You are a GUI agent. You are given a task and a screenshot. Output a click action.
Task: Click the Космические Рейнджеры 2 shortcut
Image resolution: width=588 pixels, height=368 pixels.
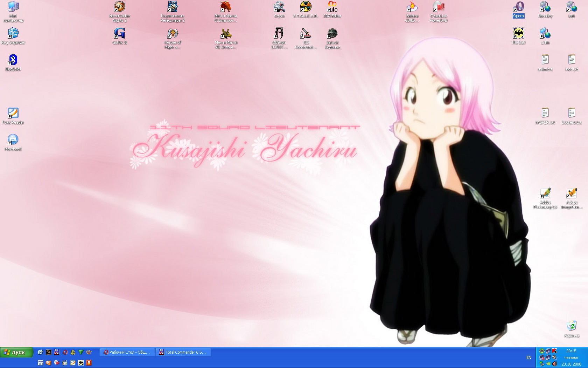[173, 12]
